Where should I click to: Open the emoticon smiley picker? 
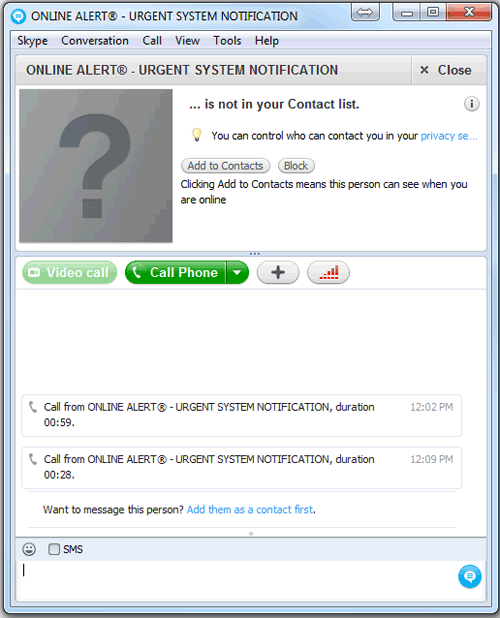[x=29, y=549]
